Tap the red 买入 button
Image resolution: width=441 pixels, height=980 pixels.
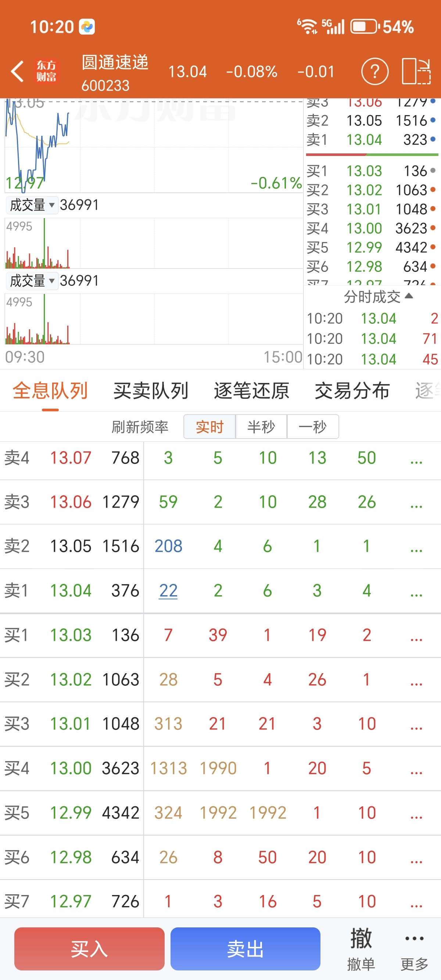point(89,948)
